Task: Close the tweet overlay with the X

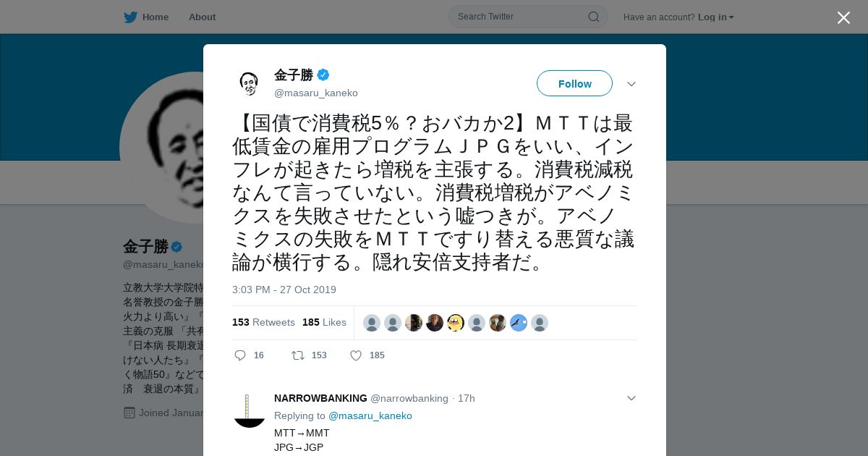Action: 843,17
